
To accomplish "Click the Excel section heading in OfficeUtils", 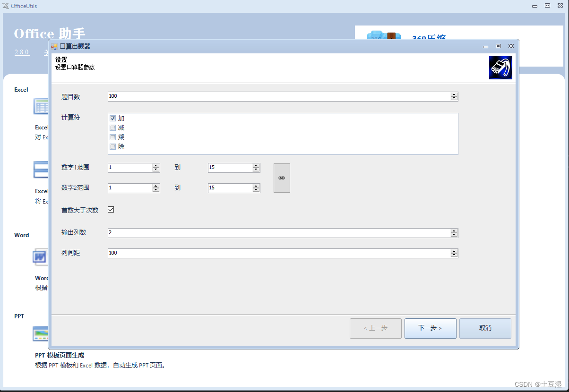I will [x=21, y=89].
